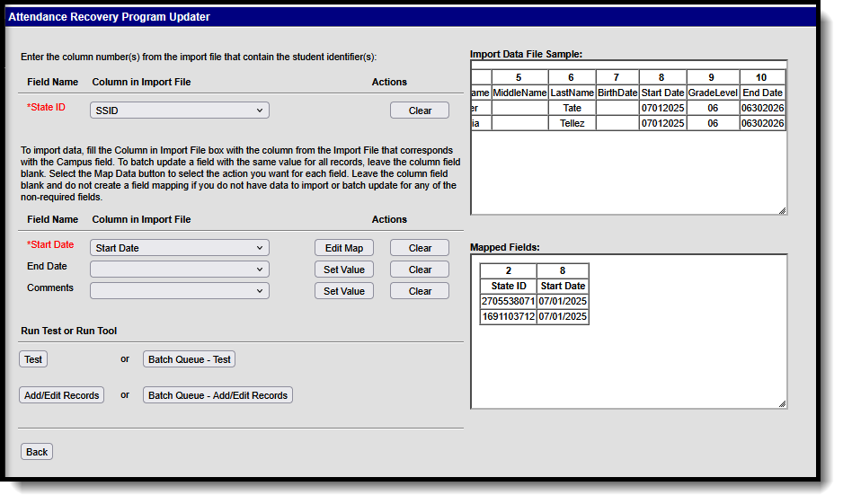Image resolution: width=843 pixels, height=504 pixels.
Task: Click Set Value for Comments
Action: [344, 291]
